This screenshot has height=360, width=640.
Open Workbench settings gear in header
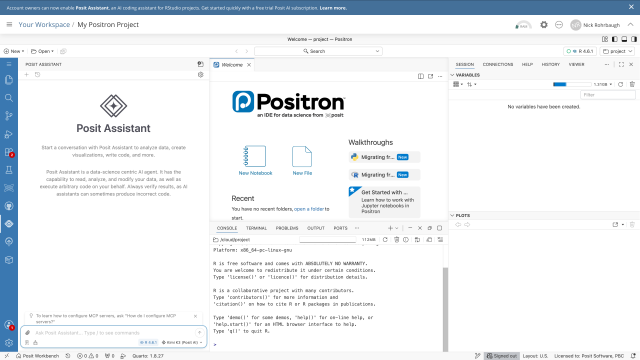(544, 25)
